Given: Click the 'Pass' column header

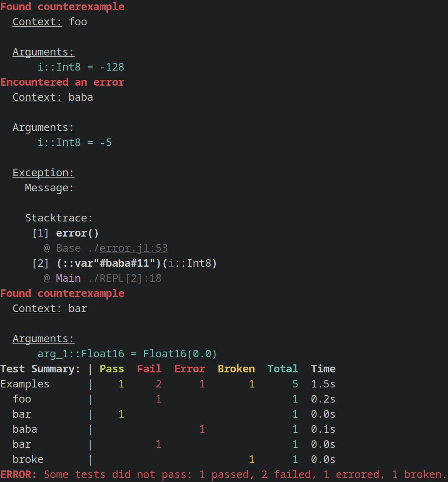Looking at the screenshot, I should [x=112, y=368].
